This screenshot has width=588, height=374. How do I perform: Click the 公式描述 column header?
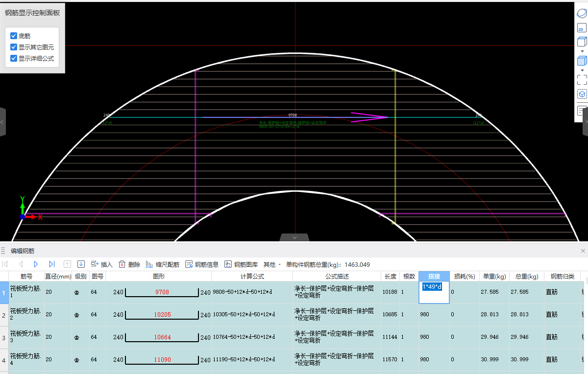point(337,277)
